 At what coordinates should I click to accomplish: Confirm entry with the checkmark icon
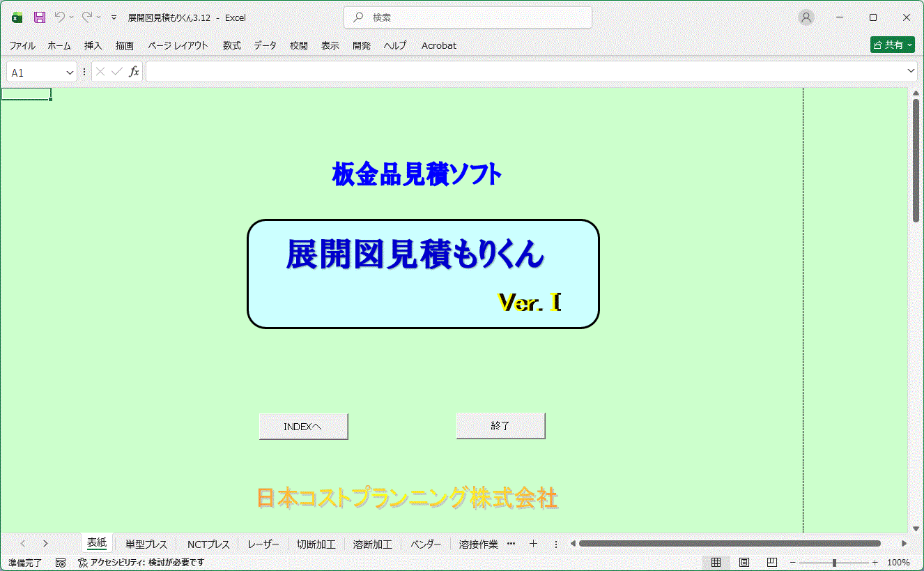tap(116, 71)
